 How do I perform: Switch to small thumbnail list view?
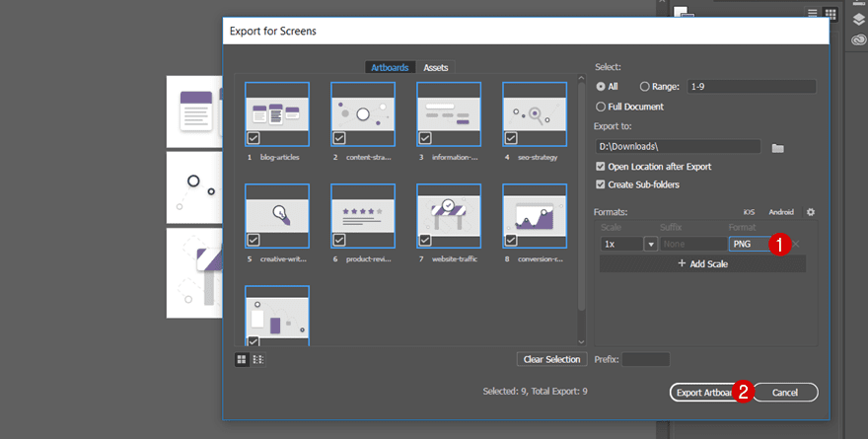coord(257,359)
